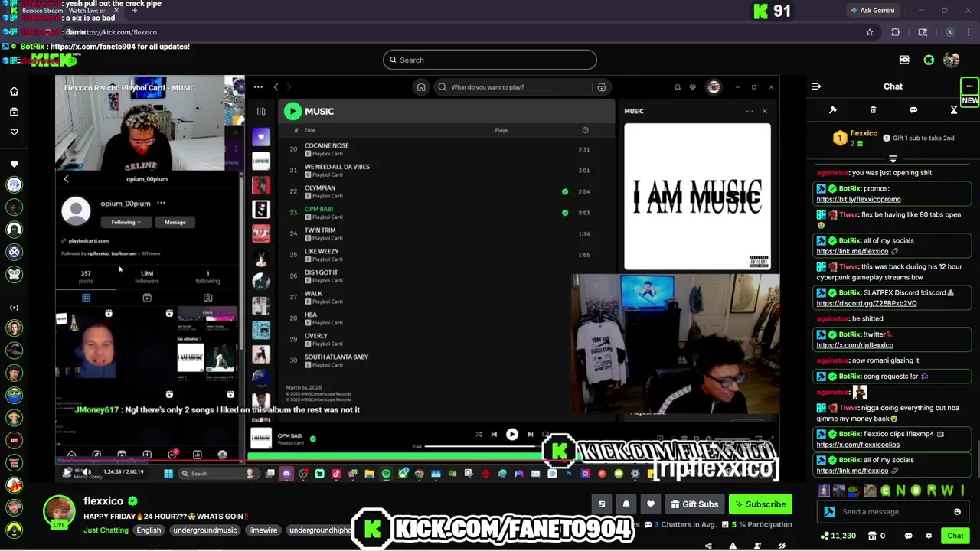The image size is (980, 551).
Task: Toggle the follow heart button under stream
Action: coord(650,504)
